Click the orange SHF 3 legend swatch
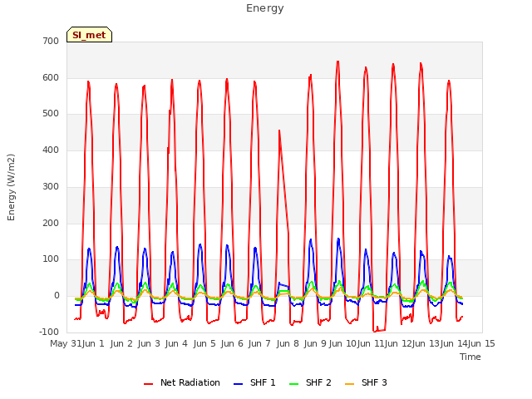The height and width of the screenshot is (399, 532). [x=349, y=383]
